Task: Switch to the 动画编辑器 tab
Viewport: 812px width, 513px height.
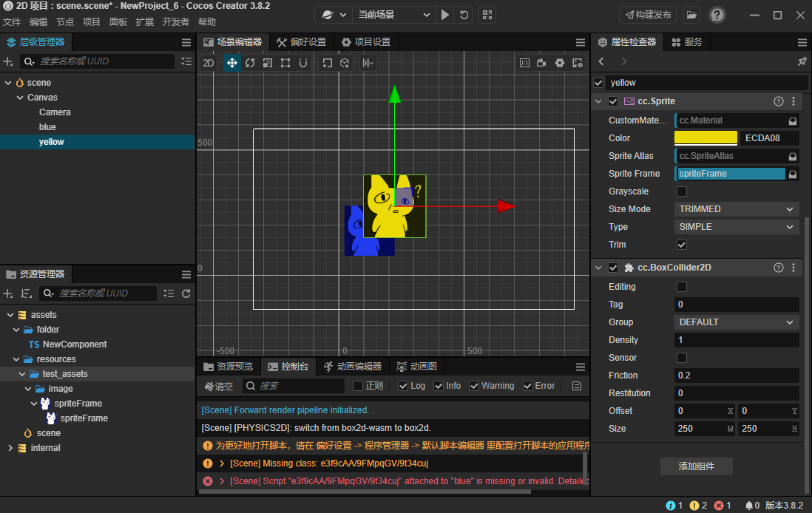Action: [352, 367]
